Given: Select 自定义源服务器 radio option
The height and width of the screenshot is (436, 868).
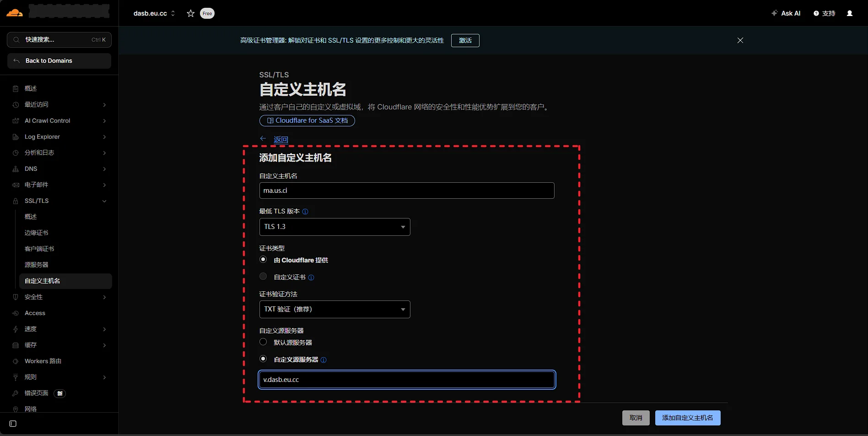Looking at the screenshot, I should click(263, 359).
